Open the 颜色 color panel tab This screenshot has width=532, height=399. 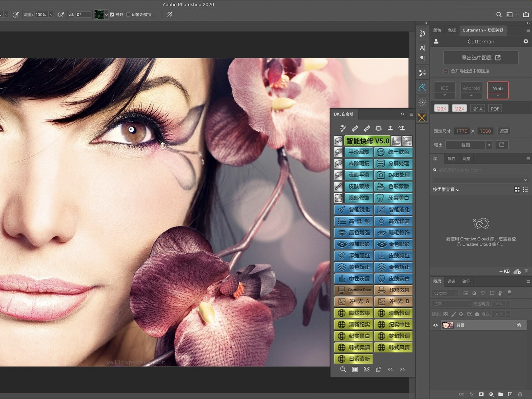point(437,30)
